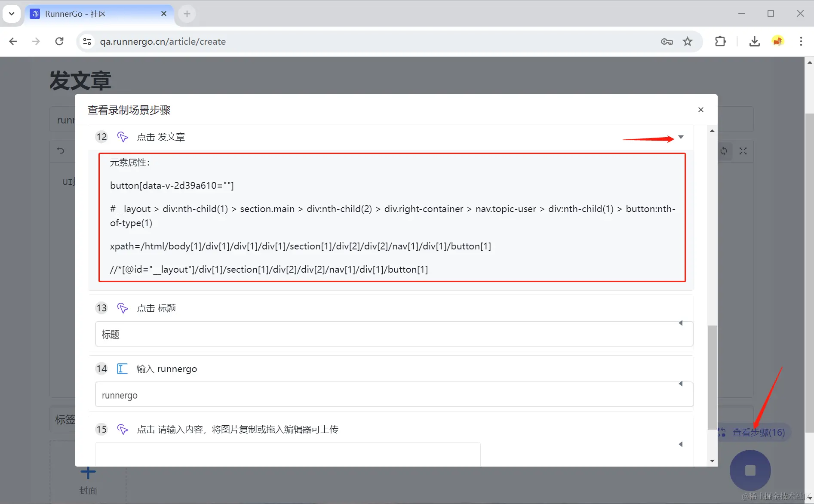Open a new browser tab
The width and height of the screenshot is (814, 504).
coord(187,14)
